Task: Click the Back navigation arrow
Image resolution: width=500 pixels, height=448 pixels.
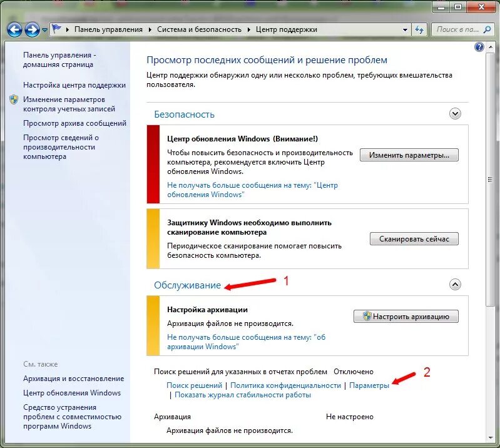Action: [14, 30]
